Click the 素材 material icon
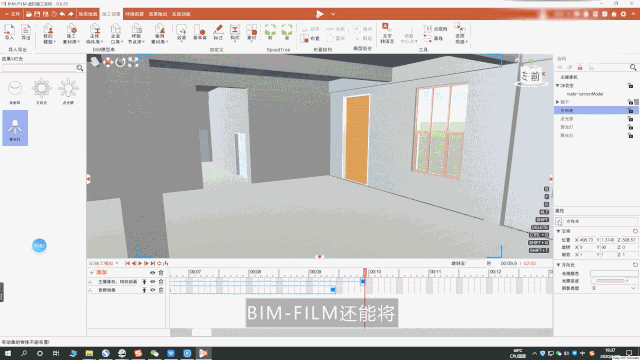This screenshot has height=360, width=640. click(x=252, y=32)
